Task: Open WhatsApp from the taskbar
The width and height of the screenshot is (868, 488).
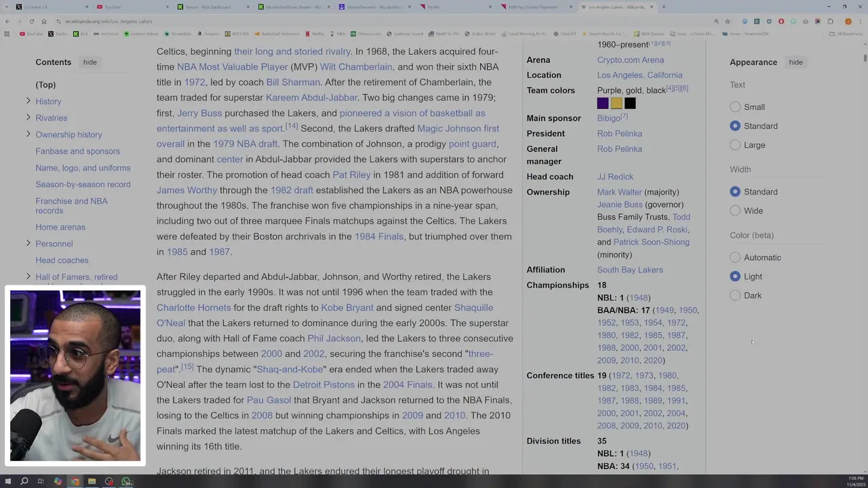Action: [126, 481]
